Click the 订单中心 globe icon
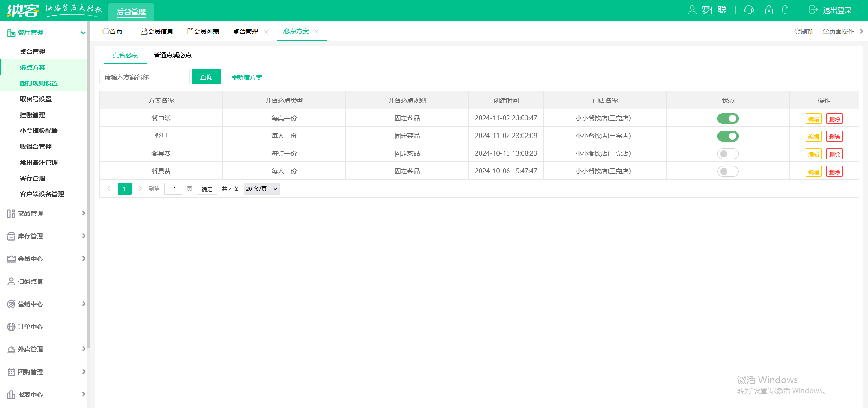The image size is (868, 408). tap(11, 327)
